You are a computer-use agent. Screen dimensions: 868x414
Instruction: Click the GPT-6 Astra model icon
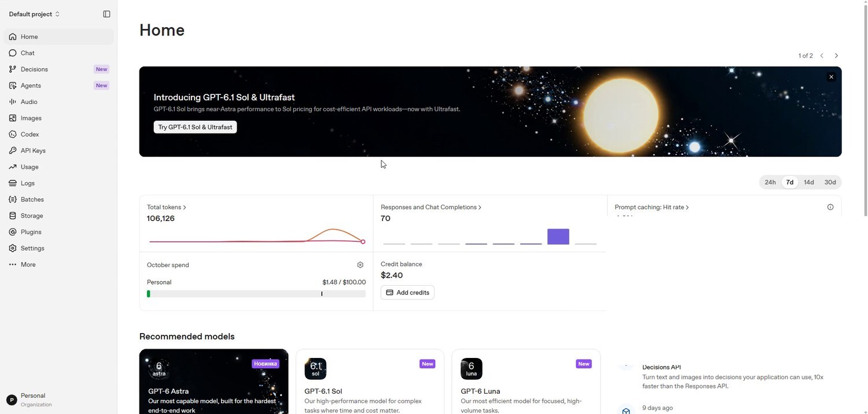coord(159,368)
